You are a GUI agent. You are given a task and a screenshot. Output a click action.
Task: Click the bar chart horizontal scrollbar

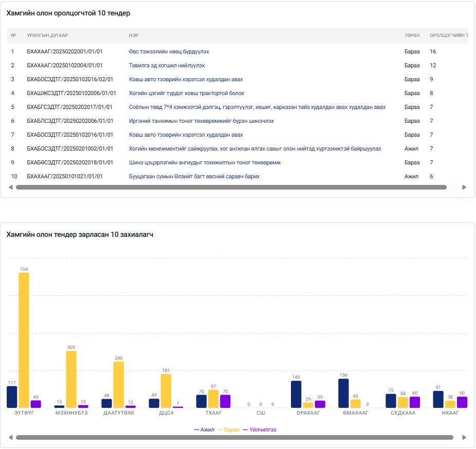[234, 438]
